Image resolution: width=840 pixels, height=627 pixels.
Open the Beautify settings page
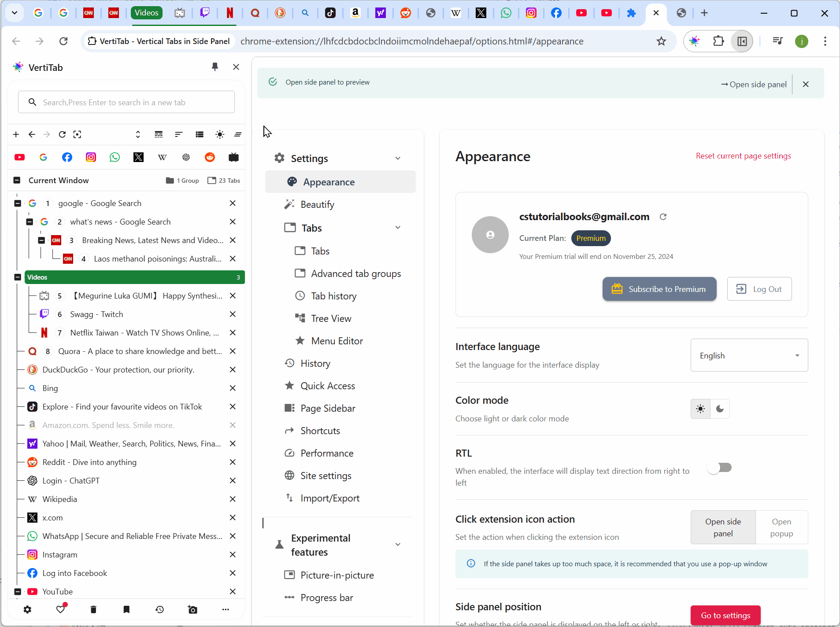tap(317, 204)
